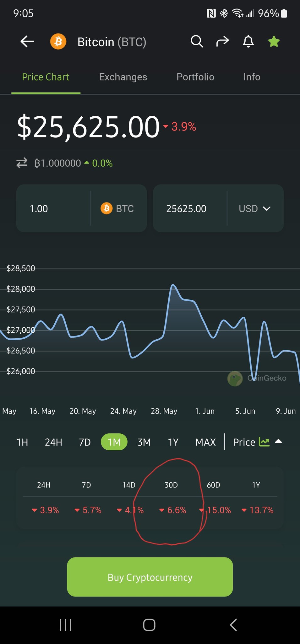
Task: Tap Buy Cryptocurrency button
Action: [x=150, y=577]
